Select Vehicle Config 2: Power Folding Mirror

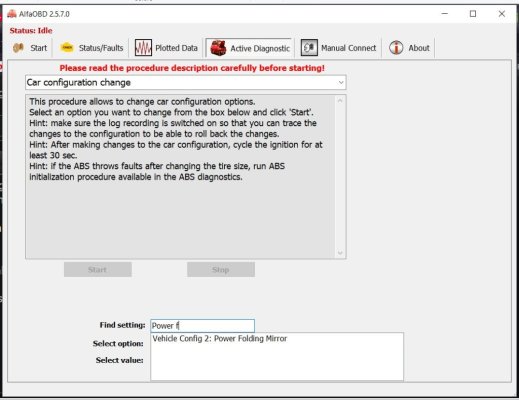(220, 339)
